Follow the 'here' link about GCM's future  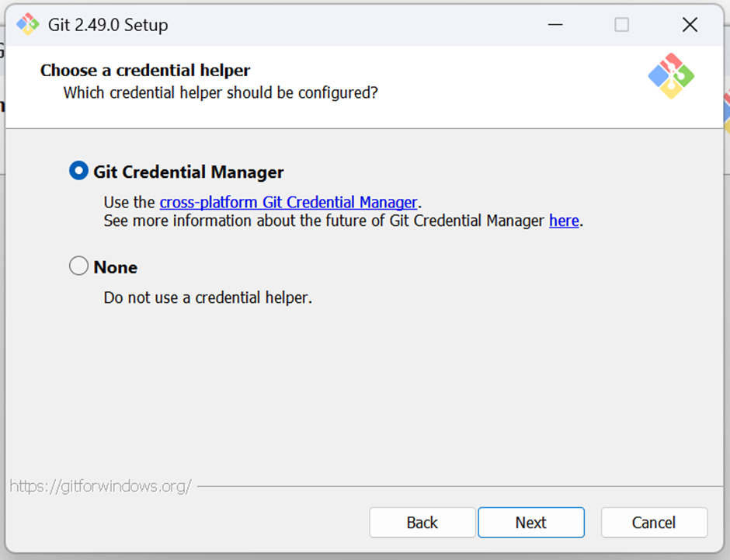pyautogui.click(x=564, y=221)
